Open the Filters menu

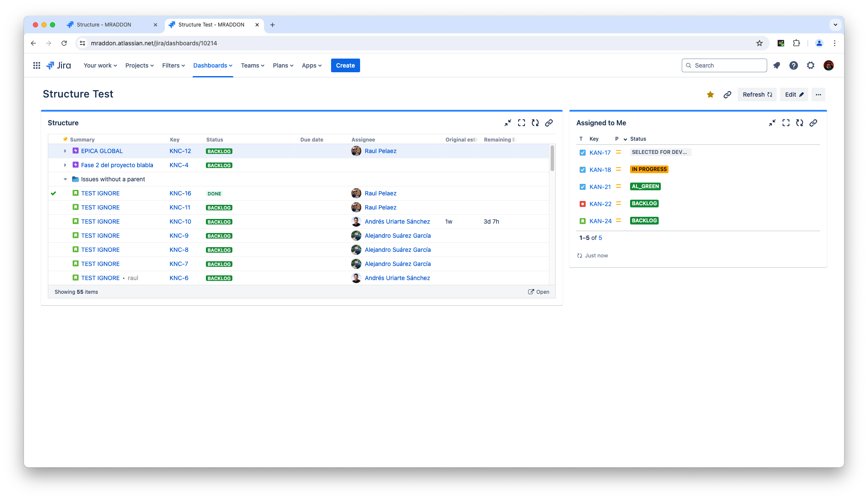173,65
